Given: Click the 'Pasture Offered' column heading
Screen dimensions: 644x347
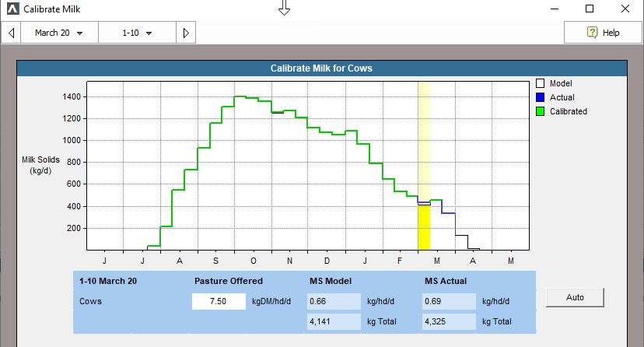Looking at the screenshot, I should click(x=229, y=282).
